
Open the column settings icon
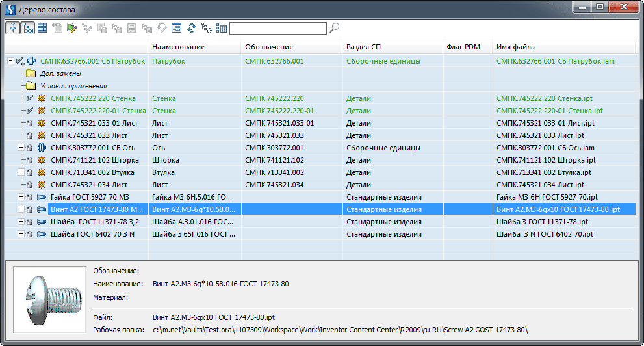pos(221,28)
